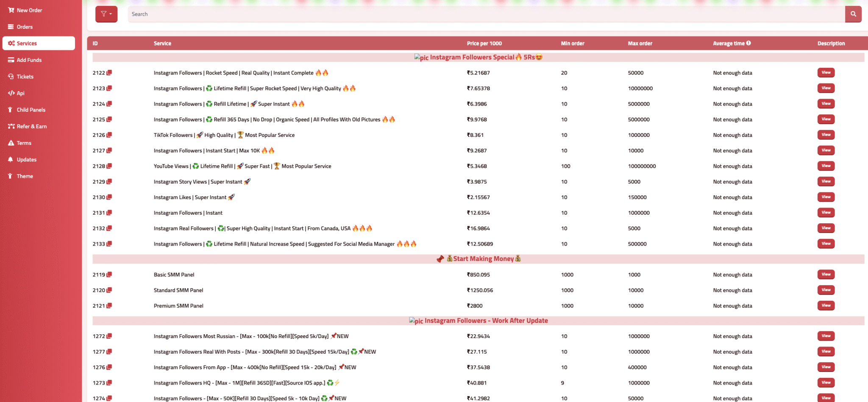Click copy icon for ID 2125
Screen dimensions: 868x402
pyautogui.click(x=109, y=119)
